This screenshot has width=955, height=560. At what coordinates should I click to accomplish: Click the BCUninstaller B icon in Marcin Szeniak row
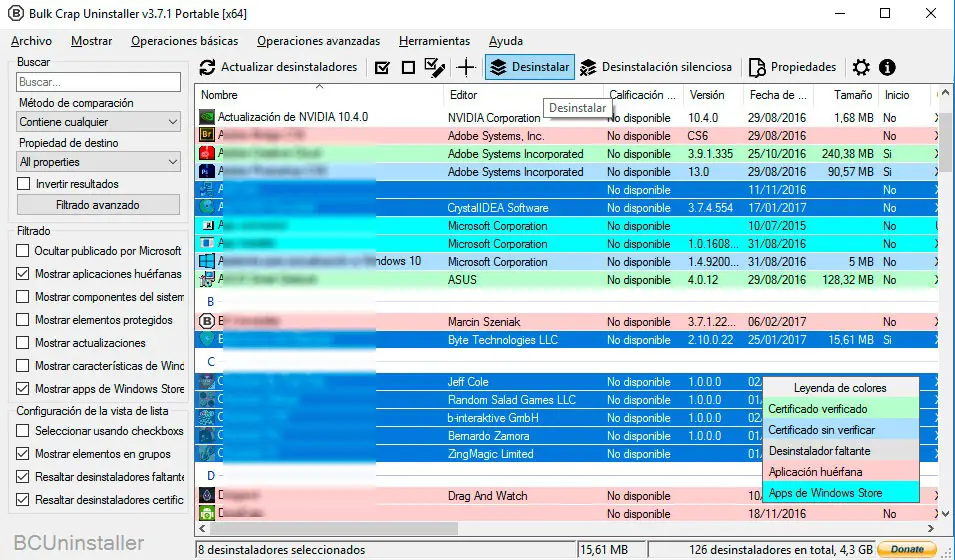coord(207,321)
